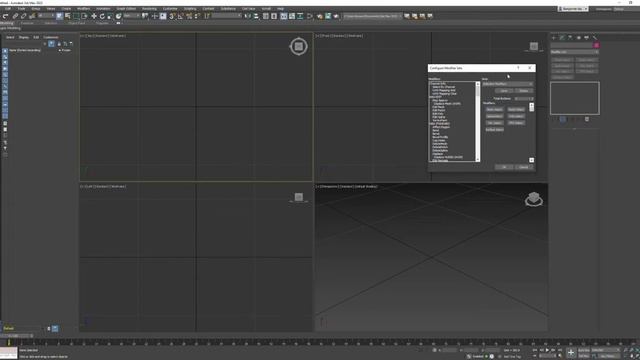Open the Sets dropdown in Configure Modifier Sets
Viewport: 640px width, 360px height.
tap(508, 84)
